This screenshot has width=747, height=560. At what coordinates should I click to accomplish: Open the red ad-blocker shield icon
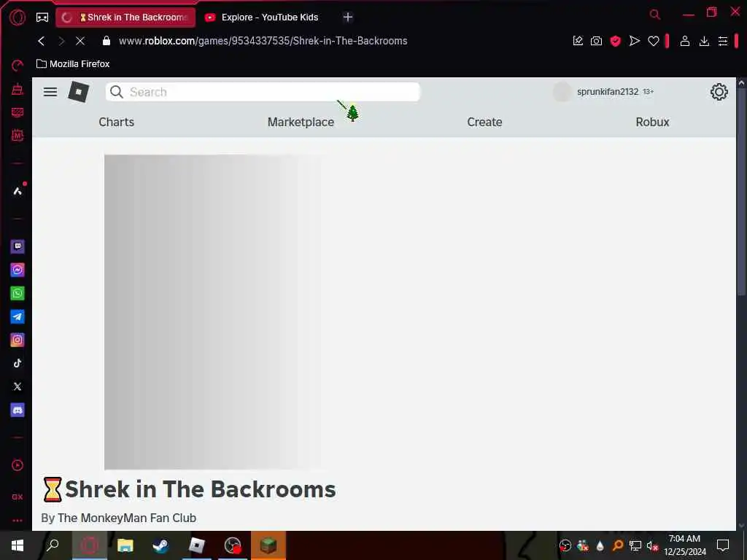point(616,42)
